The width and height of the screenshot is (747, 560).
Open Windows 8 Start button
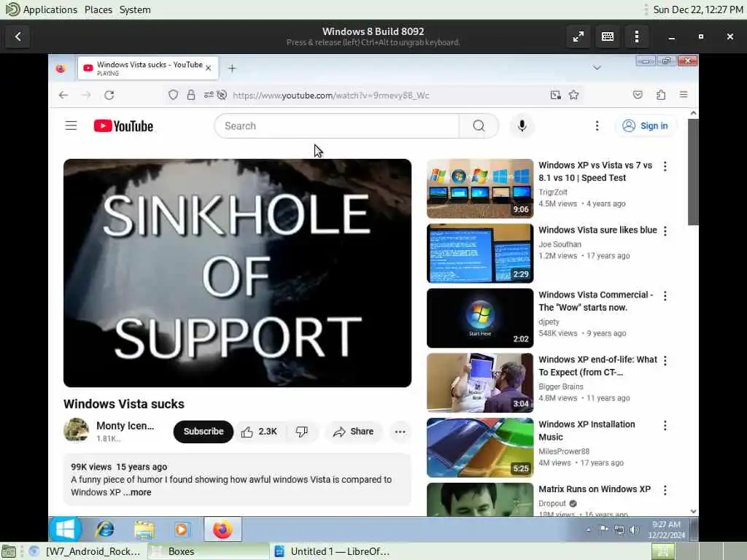tap(65, 529)
